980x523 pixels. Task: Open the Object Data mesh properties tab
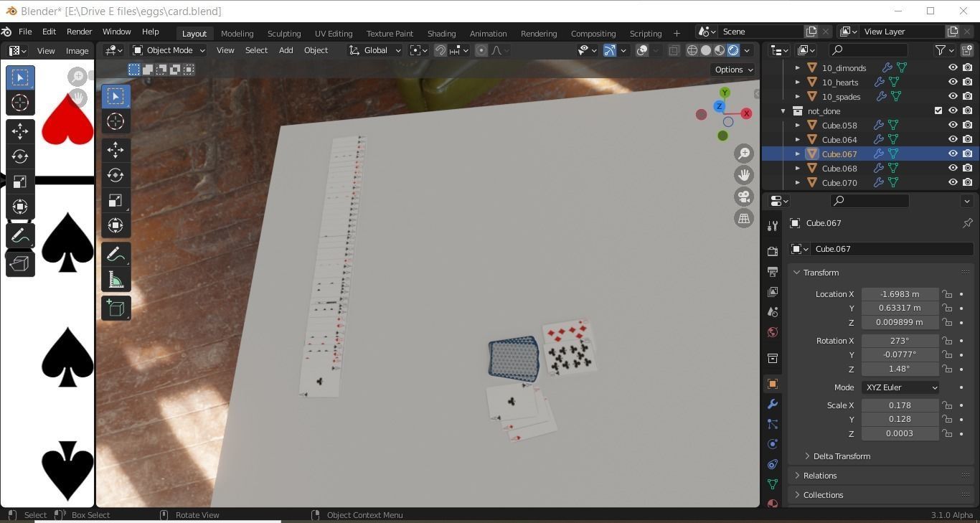point(773,484)
